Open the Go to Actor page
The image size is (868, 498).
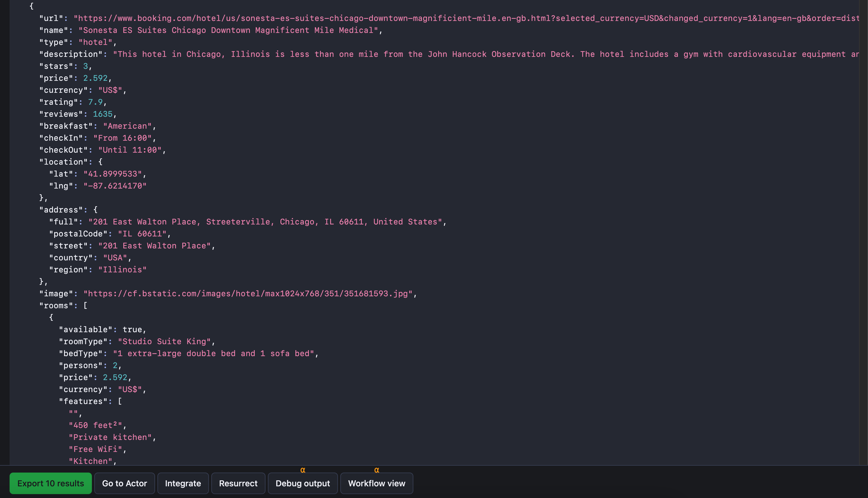125,483
